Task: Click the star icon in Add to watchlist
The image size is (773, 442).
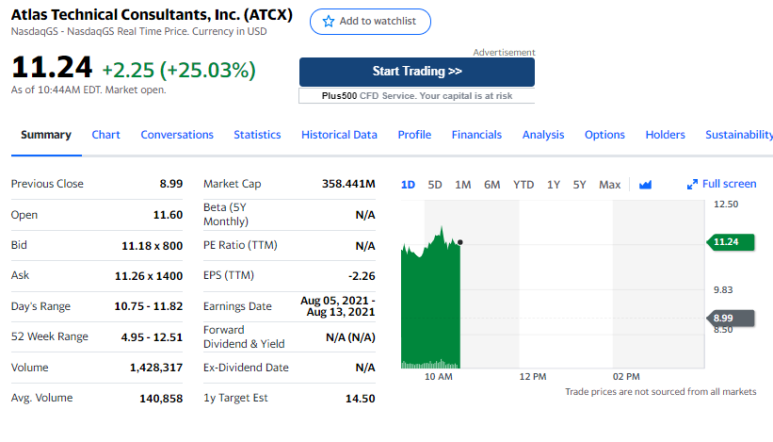Action: 328,21
